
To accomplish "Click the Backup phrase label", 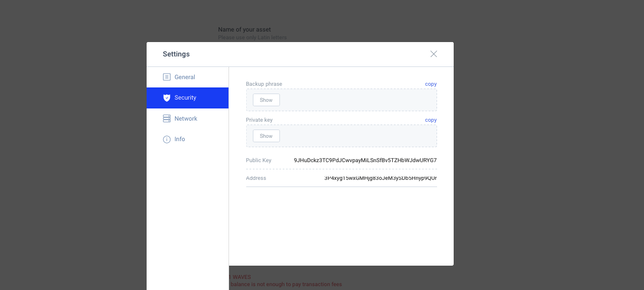I will (264, 84).
